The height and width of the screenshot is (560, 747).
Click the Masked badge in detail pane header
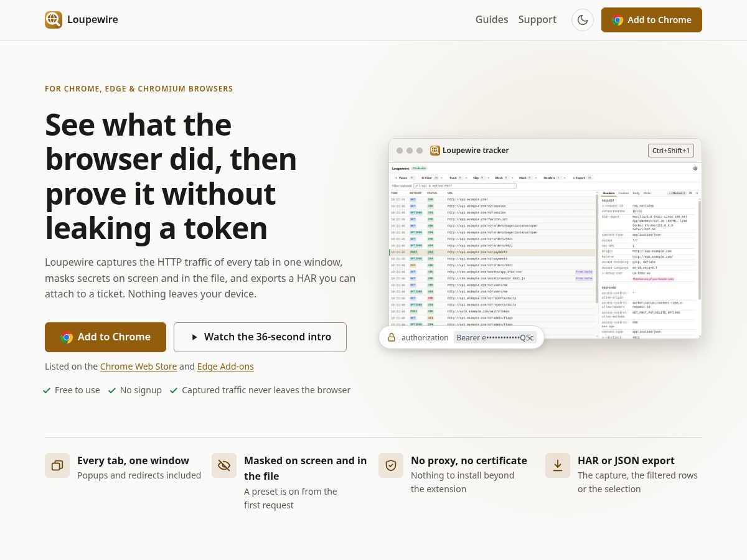[677, 193]
